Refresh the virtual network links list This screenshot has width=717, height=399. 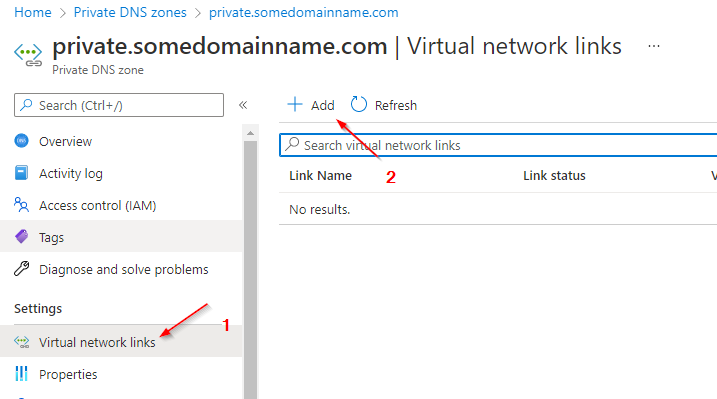pyautogui.click(x=384, y=105)
